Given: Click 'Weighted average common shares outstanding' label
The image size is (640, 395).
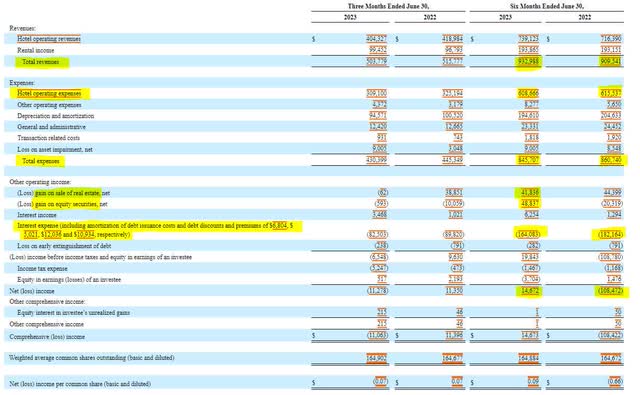Looking at the screenshot, I should point(92,357).
